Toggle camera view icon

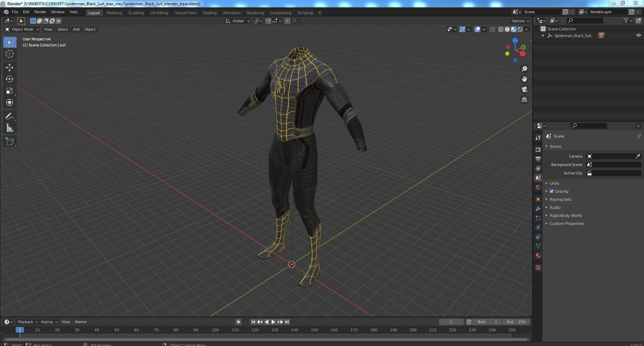(524, 89)
